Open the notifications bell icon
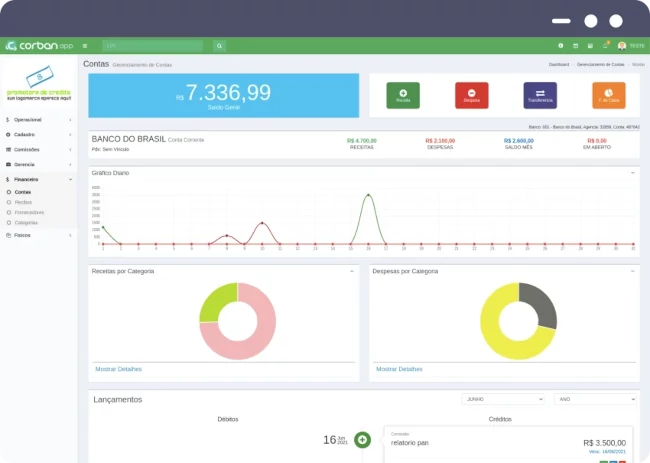This screenshot has width=650, height=463. [x=605, y=46]
